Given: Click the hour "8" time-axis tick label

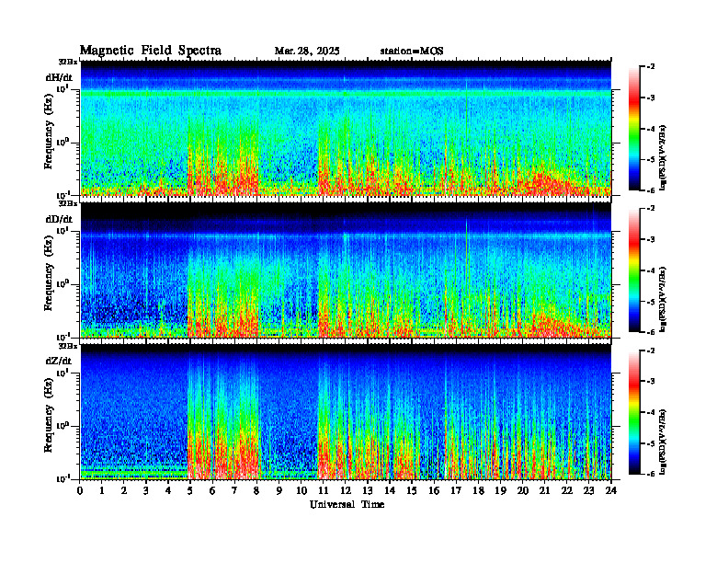Looking at the screenshot, I should 256,491.
